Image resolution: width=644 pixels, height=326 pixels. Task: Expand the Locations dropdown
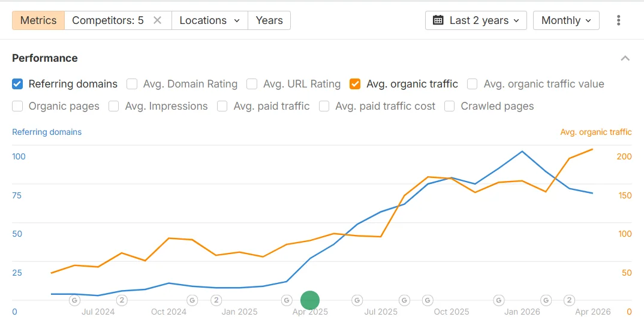[209, 20]
